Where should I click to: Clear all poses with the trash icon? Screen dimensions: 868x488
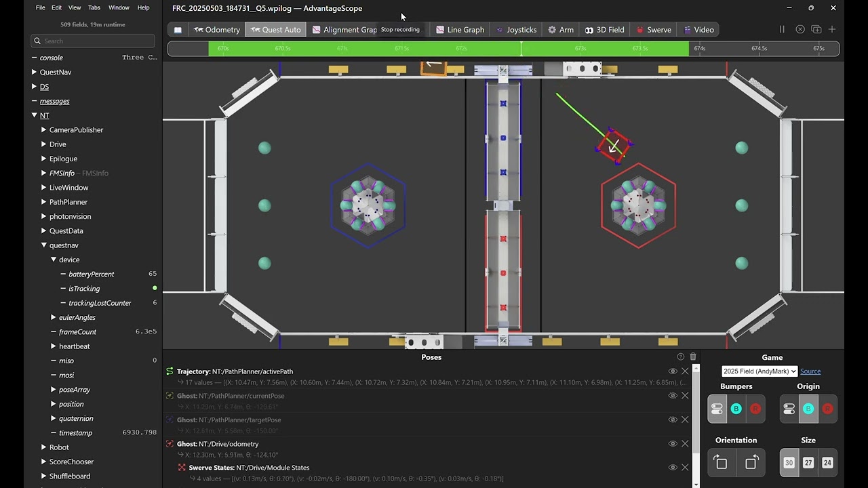coord(693,357)
